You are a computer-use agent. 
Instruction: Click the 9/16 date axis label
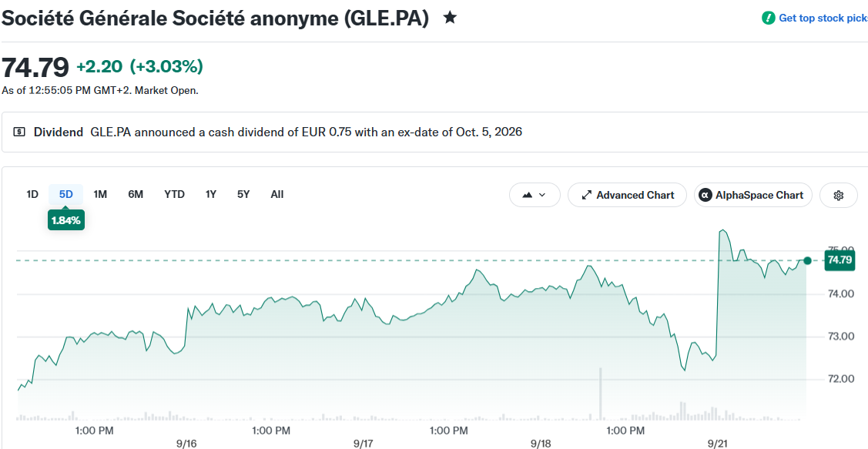tap(186, 444)
